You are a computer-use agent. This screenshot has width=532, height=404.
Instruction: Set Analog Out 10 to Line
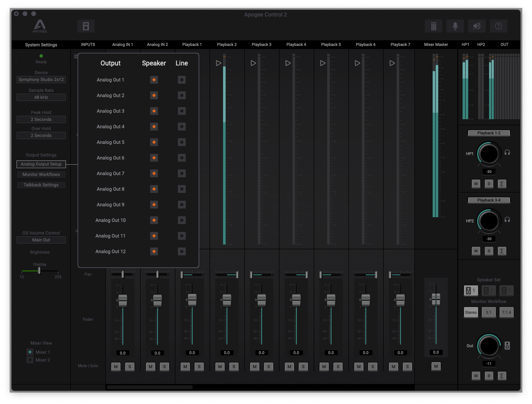(x=182, y=220)
